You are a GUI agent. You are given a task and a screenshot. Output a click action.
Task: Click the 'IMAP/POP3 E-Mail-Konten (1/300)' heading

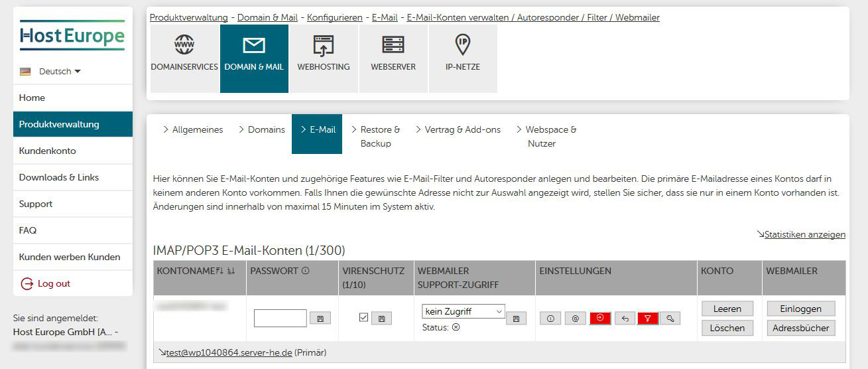(x=249, y=251)
